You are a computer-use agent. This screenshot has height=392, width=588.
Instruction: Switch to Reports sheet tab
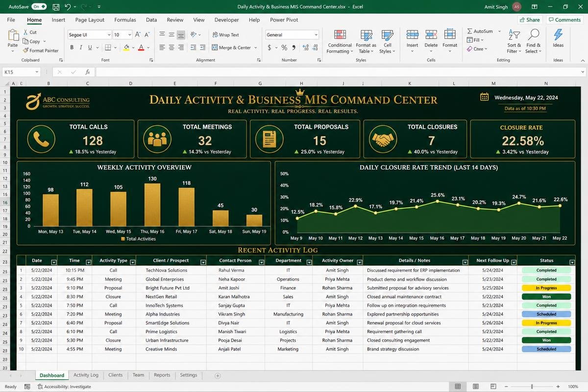(162, 375)
